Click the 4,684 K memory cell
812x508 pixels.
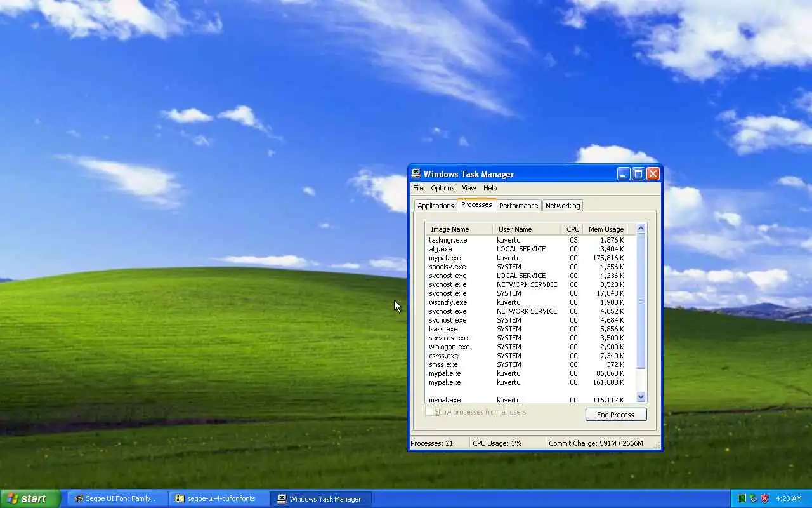(x=612, y=320)
